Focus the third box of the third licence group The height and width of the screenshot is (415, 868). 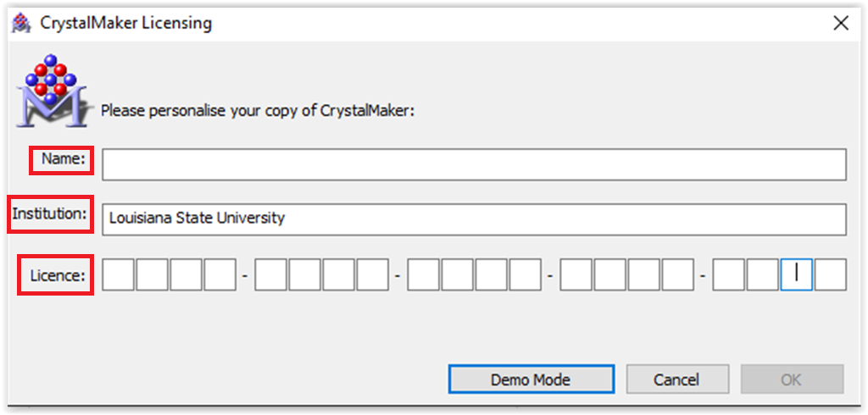pos(492,275)
